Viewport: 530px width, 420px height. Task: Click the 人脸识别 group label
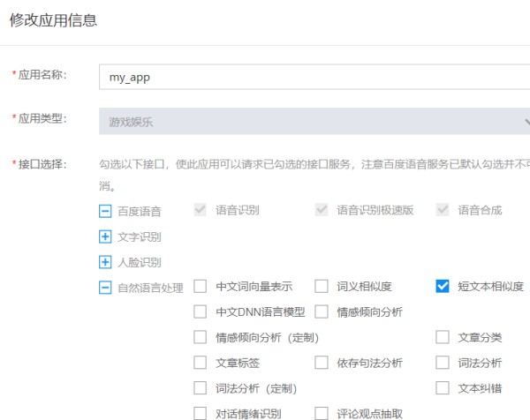tap(140, 262)
